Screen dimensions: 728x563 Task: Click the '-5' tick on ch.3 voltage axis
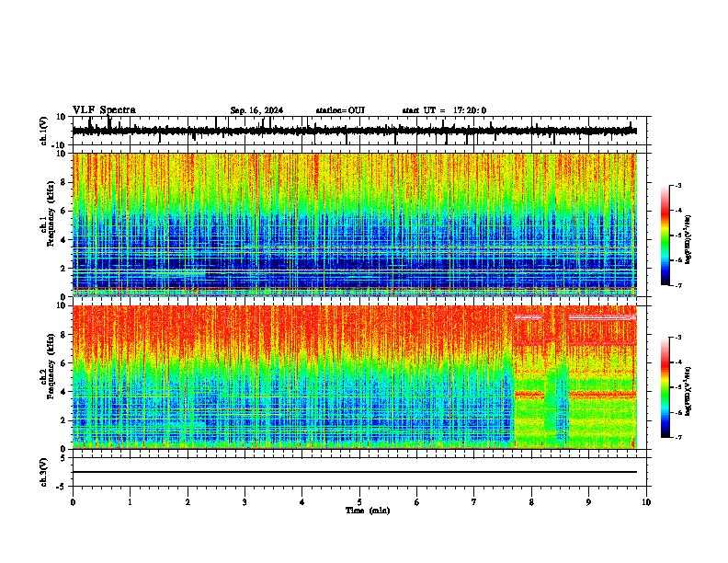[62, 487]
